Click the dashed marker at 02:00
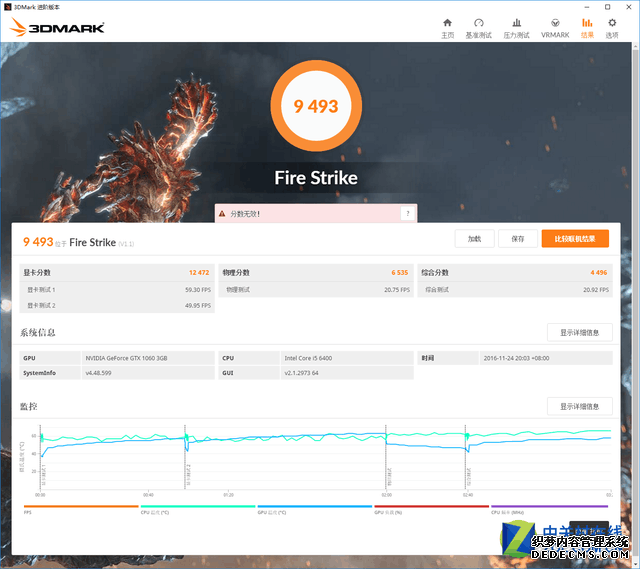The width and height of the screenshot is (640, 569). [386, 457]
